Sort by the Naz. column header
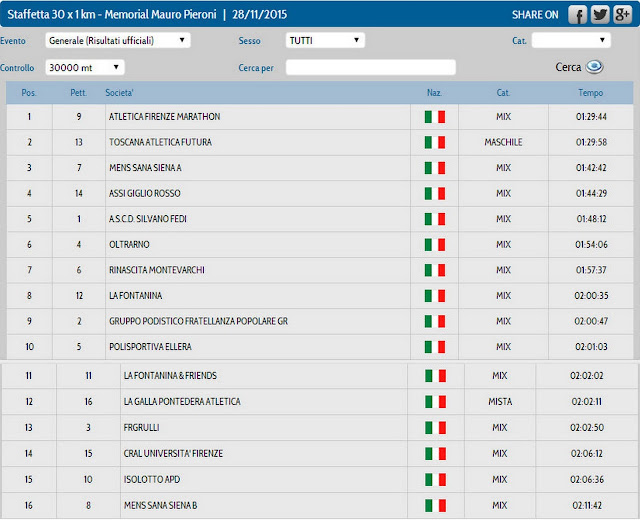Image resolution: width=640 pixels, height=520 pixels. [x=434, y=93]
